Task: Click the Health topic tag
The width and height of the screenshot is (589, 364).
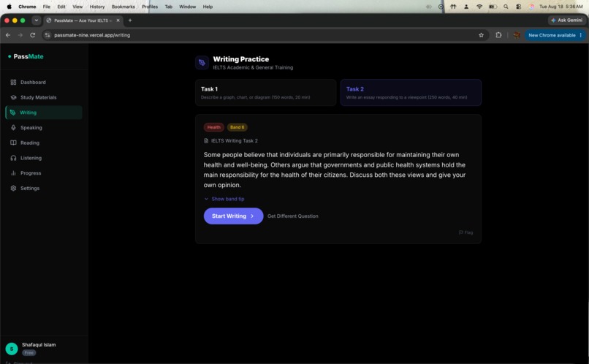Action: [213, 127]
